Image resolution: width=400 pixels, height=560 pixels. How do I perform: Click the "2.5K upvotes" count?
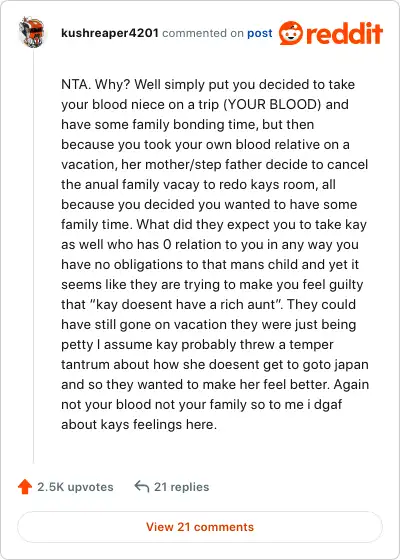coord(75,487)
